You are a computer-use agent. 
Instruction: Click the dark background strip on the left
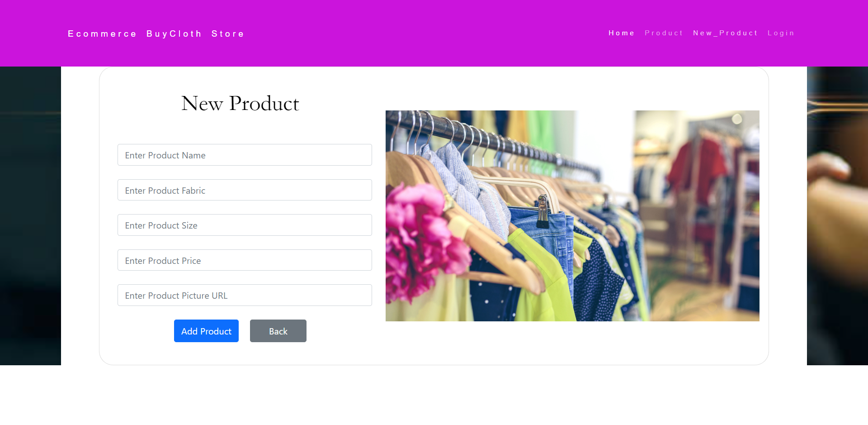coord(30,216)
